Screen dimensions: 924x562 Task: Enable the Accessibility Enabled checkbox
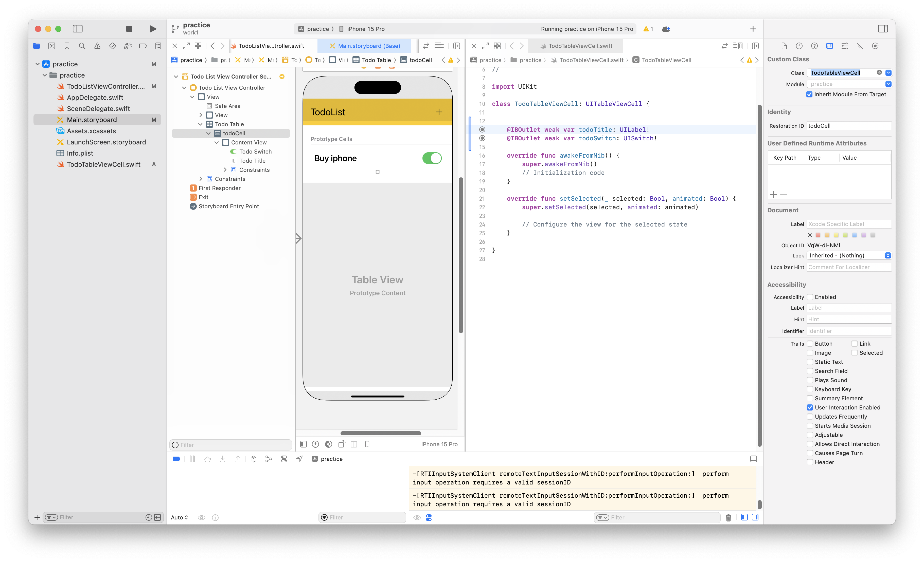810,297
